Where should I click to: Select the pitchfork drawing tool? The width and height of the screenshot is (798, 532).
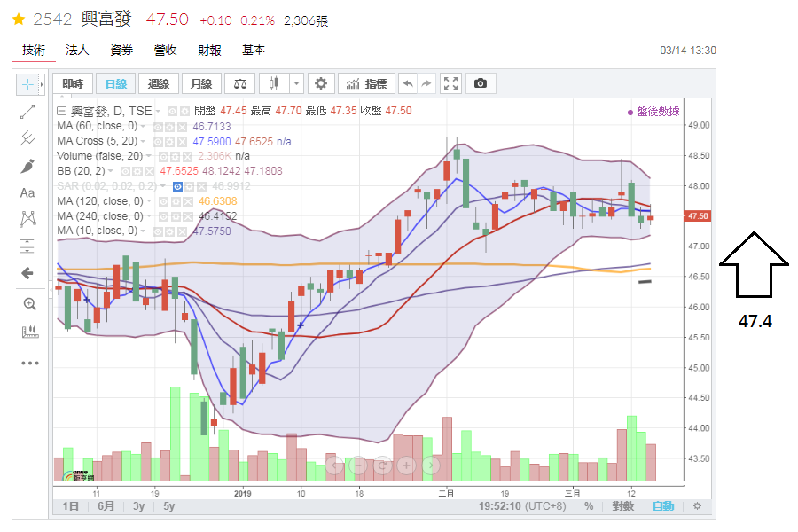point(27,138)
